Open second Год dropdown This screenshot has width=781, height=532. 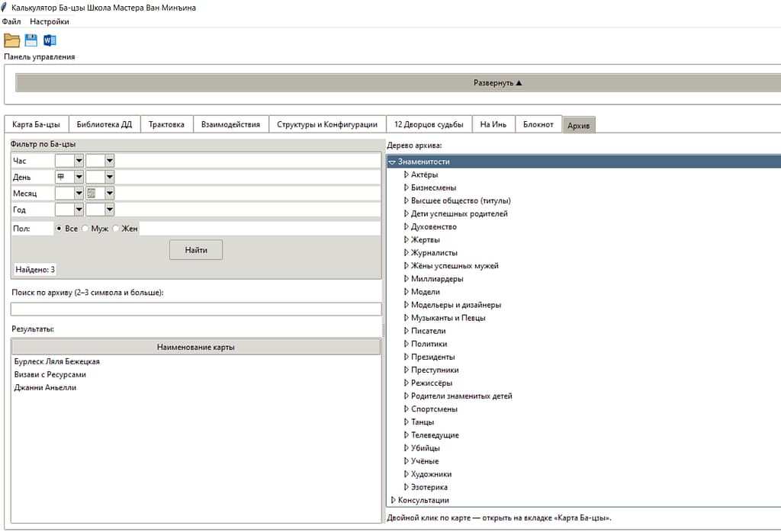tap(110, 210)
